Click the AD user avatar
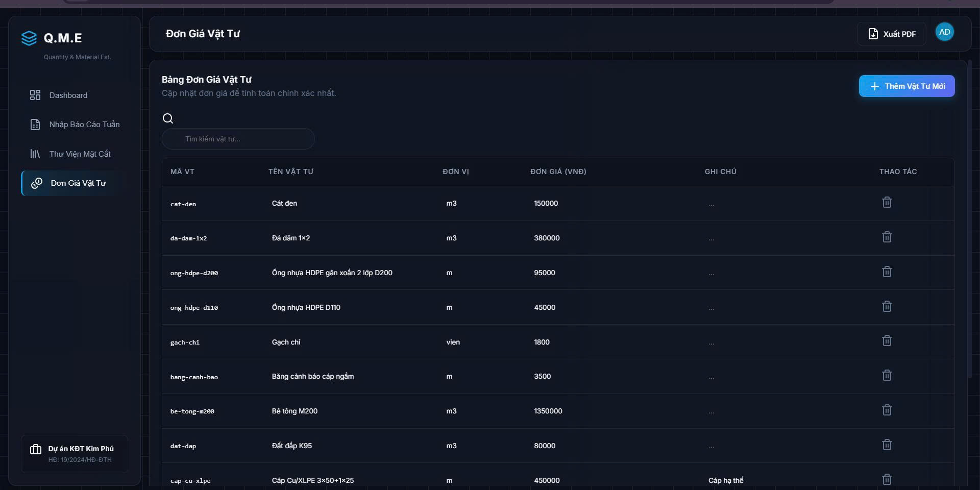The height and width of the screenshot is (490, 980). [x=945, y=32]
